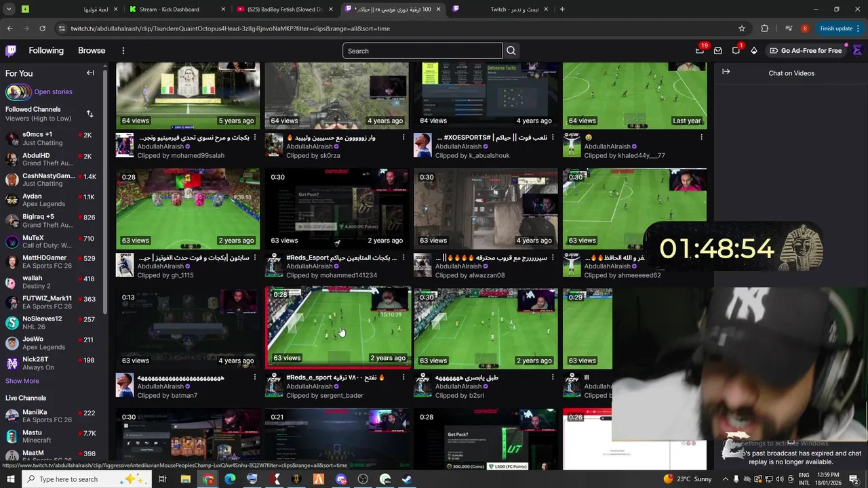Sort followed channels with the arrows icon

click(90, 114)
